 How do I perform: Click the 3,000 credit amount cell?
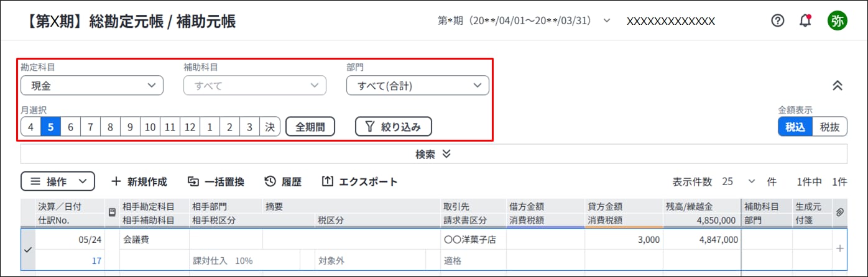(624, 239)
